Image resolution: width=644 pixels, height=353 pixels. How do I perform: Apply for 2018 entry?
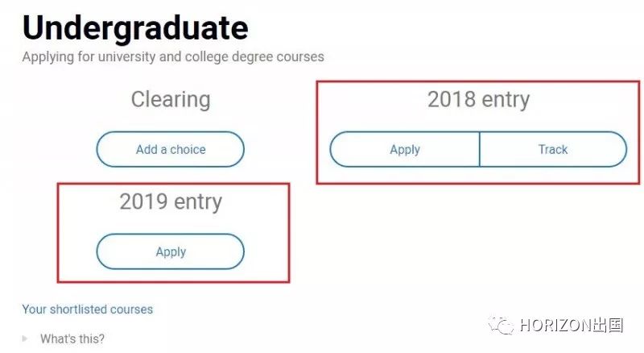click(405, 149)
